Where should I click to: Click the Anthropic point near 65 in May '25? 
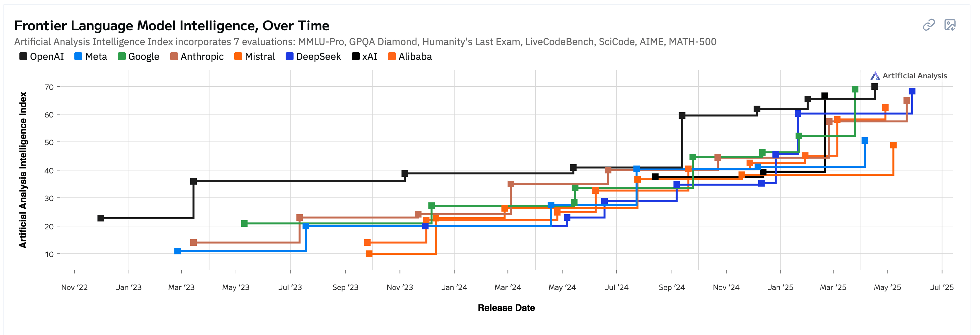click(x=907, y=100)
